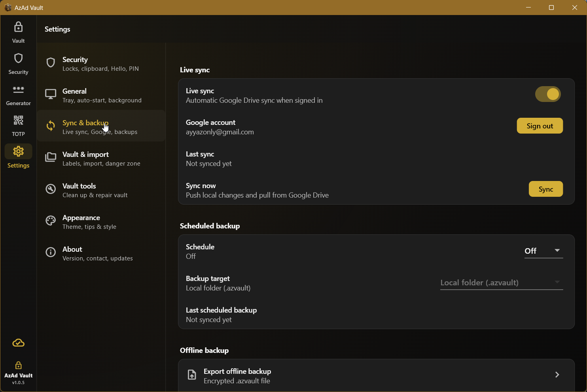The image size is (587, 392).
Task: Click the monitor icon beside General
Action: pos(51,94)
